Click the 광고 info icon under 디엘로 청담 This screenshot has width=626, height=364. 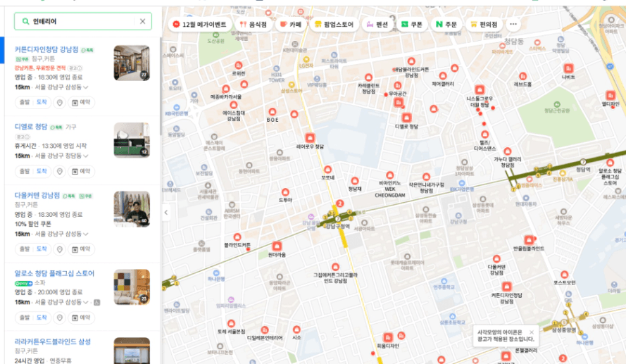pos(23,137)
